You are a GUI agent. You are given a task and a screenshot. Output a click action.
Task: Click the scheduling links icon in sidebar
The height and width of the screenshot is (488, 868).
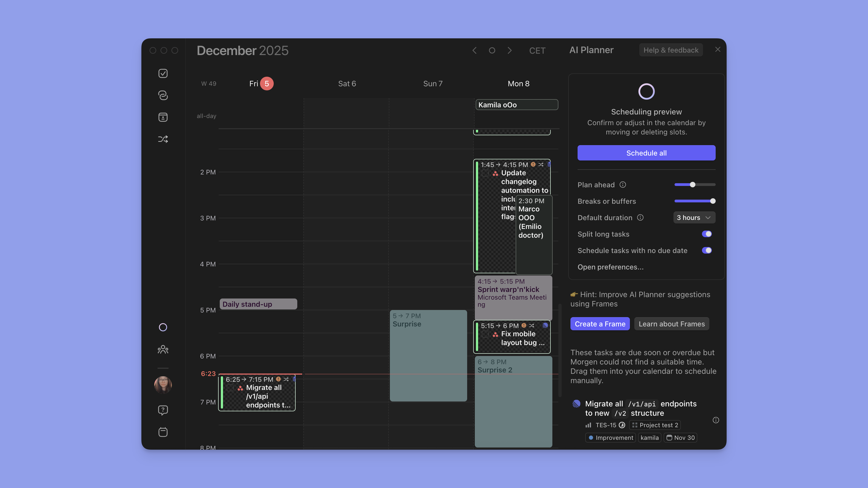pos(163,95)
